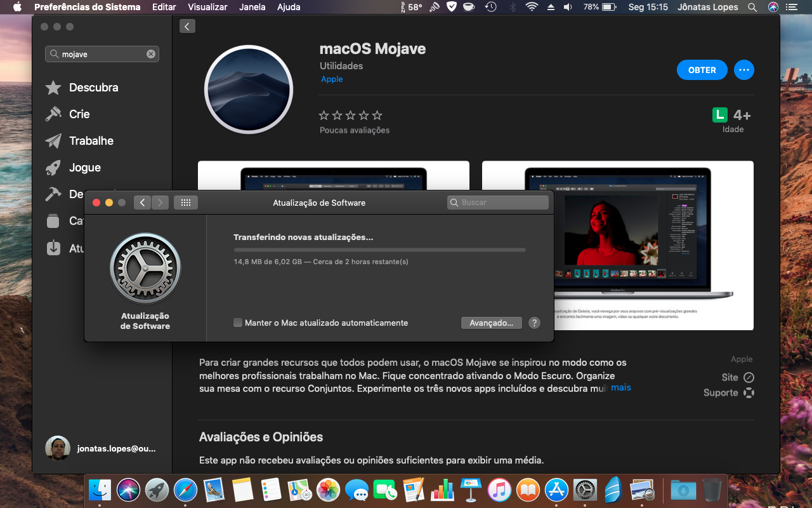The width and height of the screenshot is (812, 508).
Task: Open Preview app in Dock
Action: pyautogui.click(x=642, y=490)
